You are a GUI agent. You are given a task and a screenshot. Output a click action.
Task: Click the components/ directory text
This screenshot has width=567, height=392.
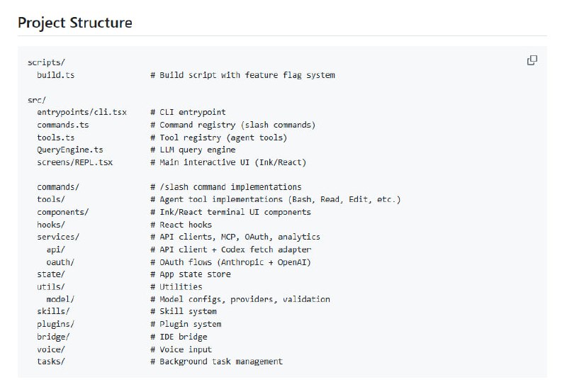click(63, 212)
